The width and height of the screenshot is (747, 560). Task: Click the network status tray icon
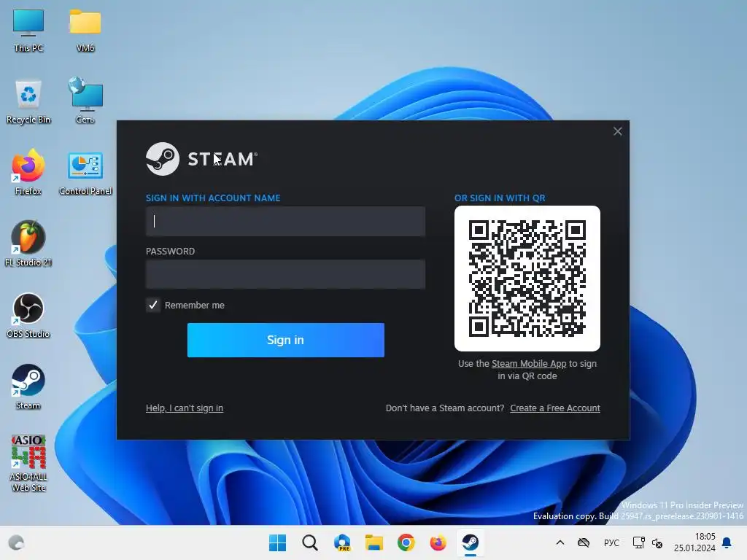click(638, 542)
